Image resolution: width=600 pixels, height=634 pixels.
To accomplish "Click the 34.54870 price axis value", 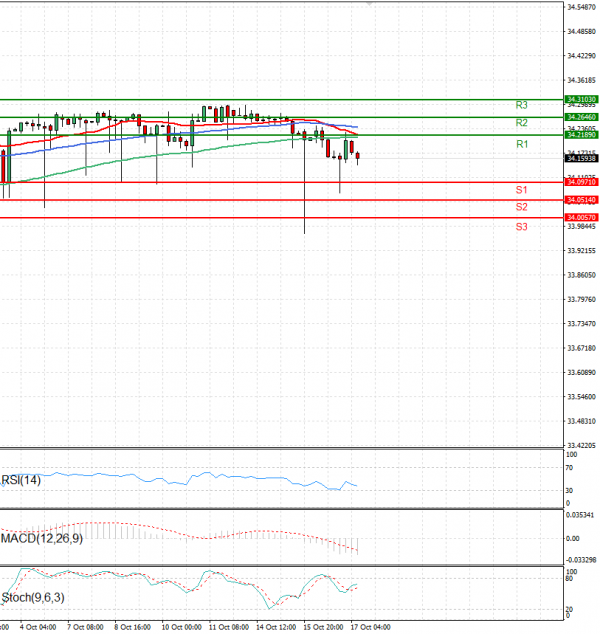I will 581,7.
